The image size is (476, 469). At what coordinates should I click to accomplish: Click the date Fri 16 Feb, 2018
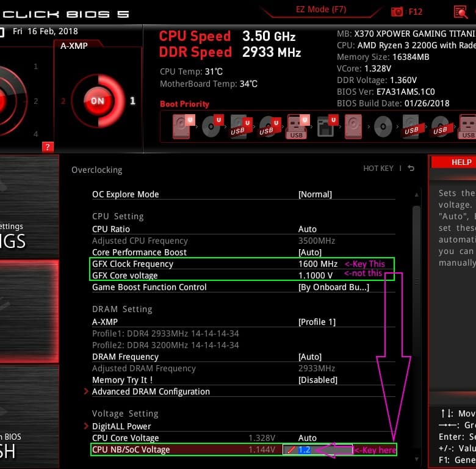[45, 31]
